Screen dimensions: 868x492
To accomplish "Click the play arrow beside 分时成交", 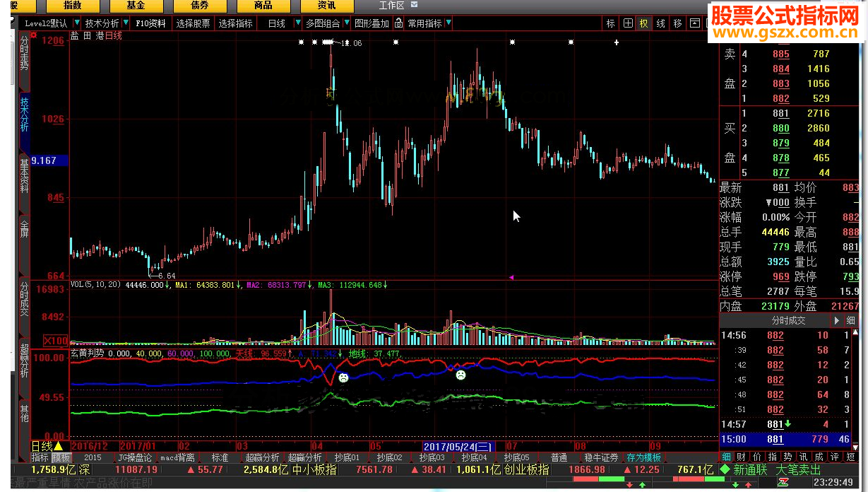I will 837,320.
